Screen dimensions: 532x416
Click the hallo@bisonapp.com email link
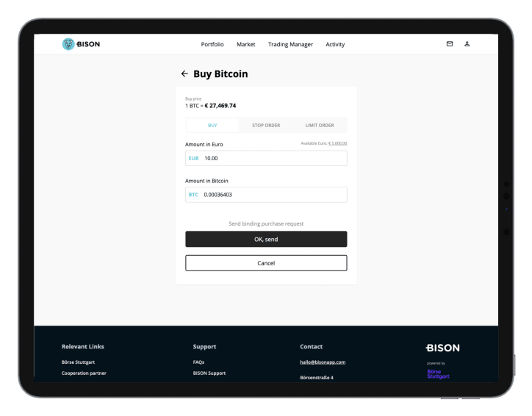pyautogui.click(x=323, y=362)
